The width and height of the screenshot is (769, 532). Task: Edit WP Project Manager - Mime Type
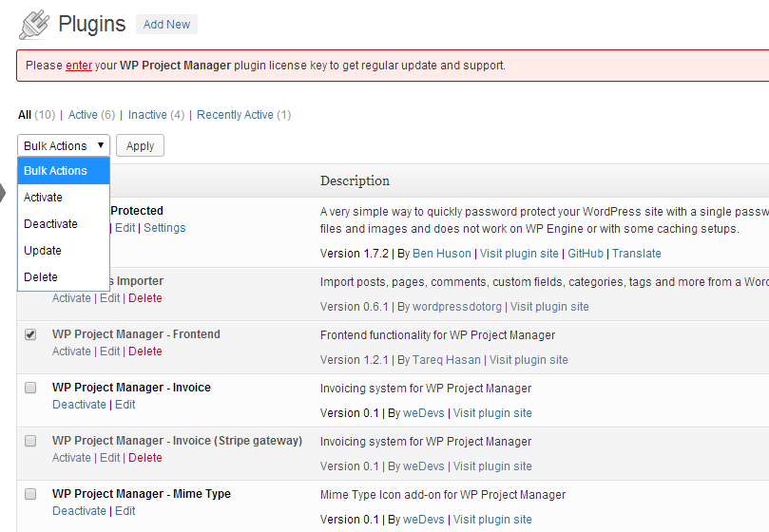[x=125, y=511]
